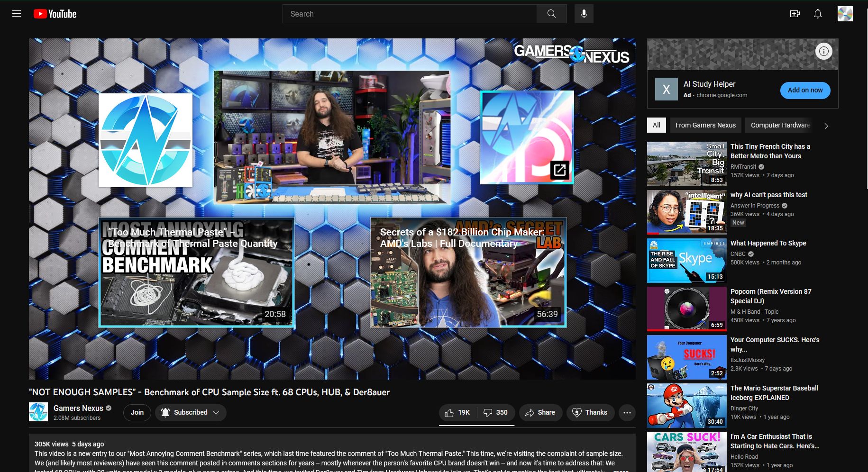Go to YouTube home via logo
Screen dimensions: 868x472
coord(55,14)
